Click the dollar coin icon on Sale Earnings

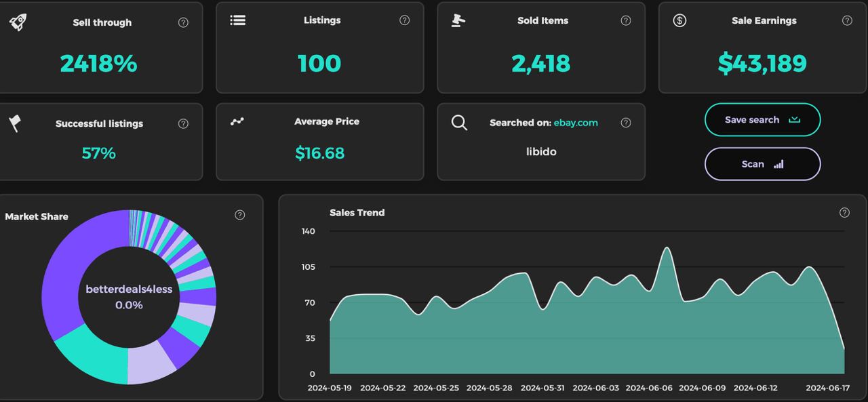(x=679, y=20)
